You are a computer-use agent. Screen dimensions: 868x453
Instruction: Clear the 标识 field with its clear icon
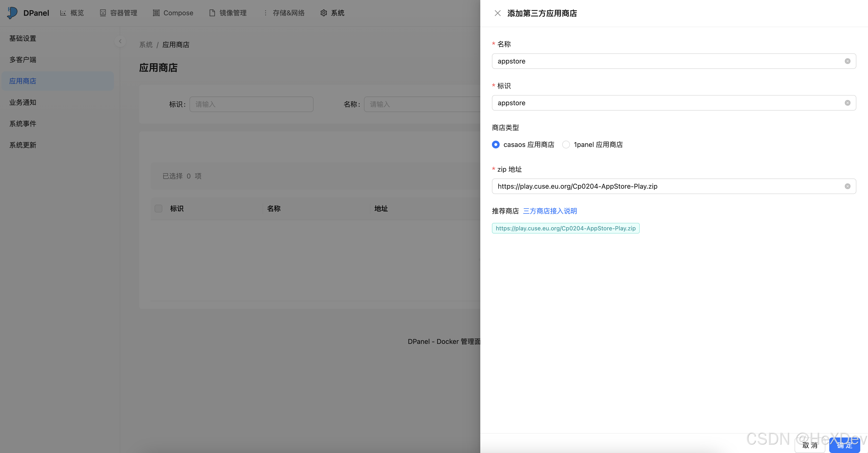847,103
